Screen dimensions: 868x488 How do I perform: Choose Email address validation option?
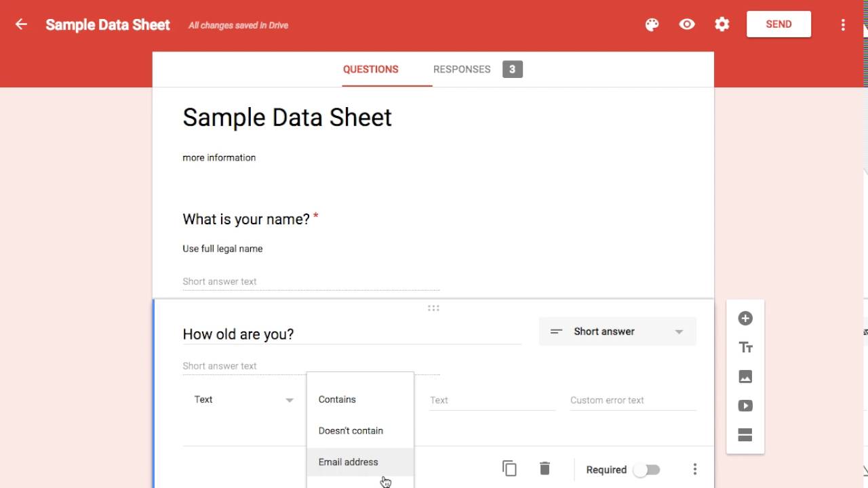tap(360, 462)
